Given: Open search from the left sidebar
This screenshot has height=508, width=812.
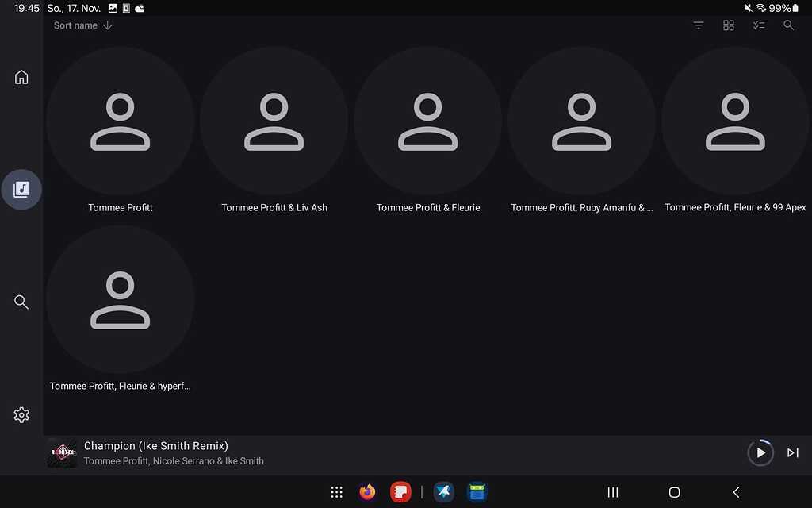Looking at the screenshot, I should click(21, 302).
